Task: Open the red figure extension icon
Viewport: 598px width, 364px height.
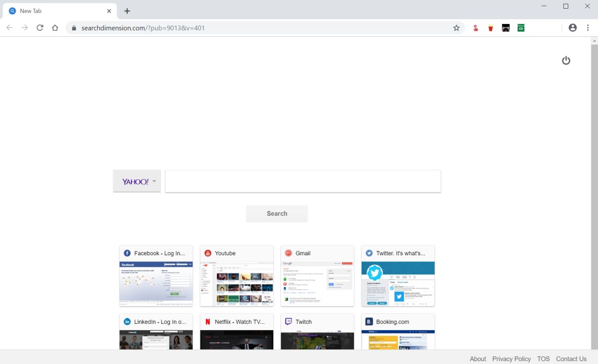Action: (x=475, y=28)
